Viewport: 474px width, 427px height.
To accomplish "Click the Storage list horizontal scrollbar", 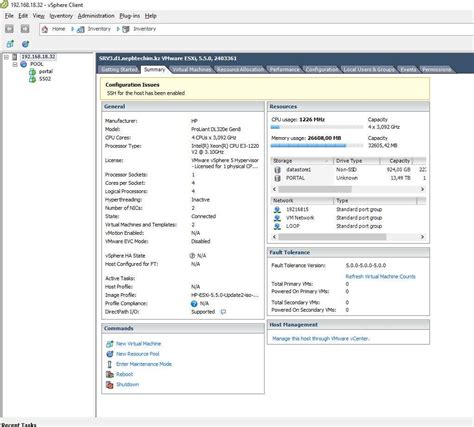I will coord(315,189).
